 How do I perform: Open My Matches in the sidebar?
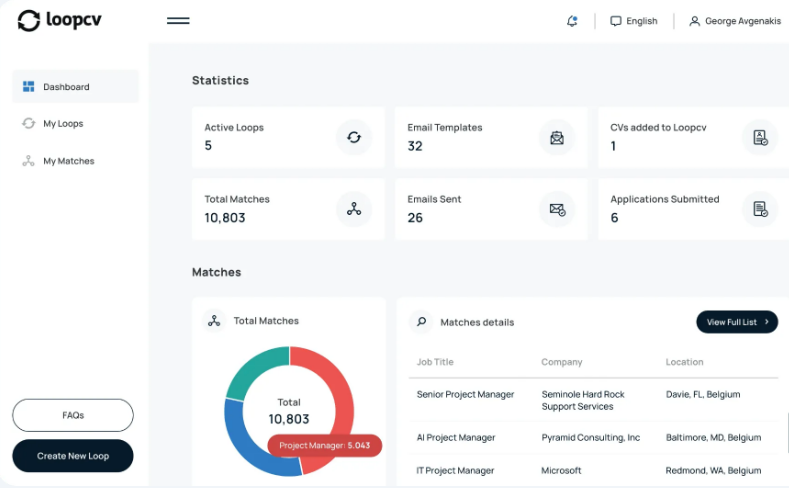coord(68,161)
